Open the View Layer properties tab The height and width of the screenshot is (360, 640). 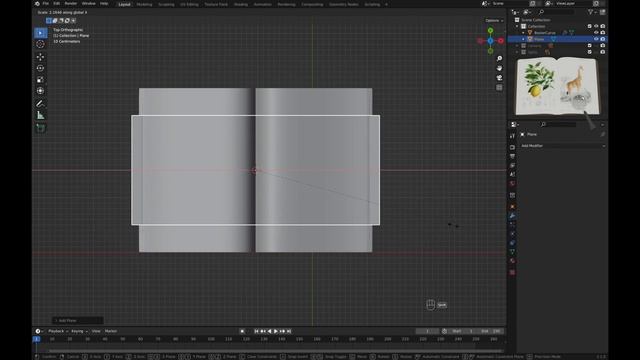[512, 165]
